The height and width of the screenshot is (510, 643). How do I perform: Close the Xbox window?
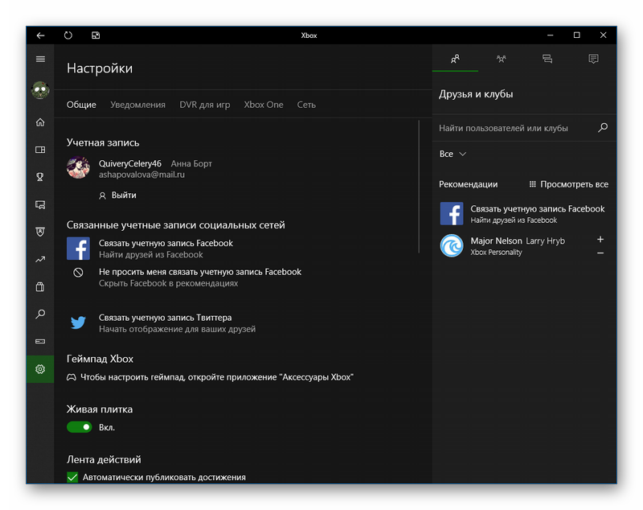tap(603, 35)
